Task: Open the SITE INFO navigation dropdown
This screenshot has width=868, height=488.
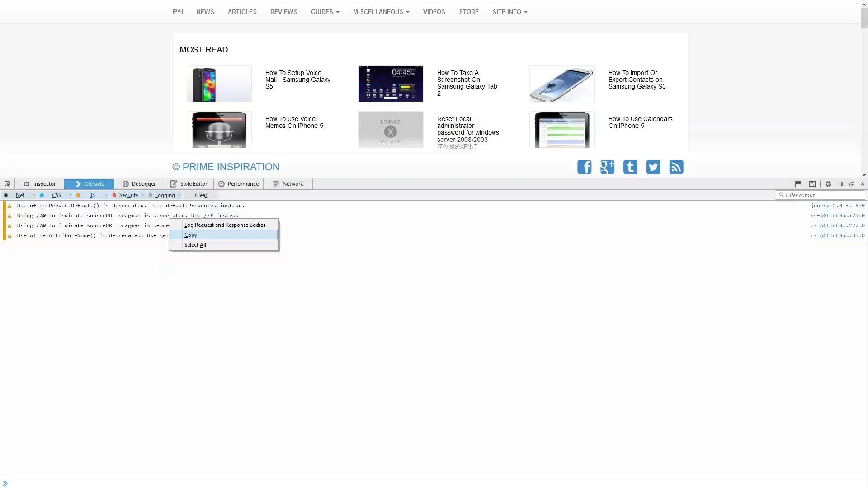Action: click(510, 12)
